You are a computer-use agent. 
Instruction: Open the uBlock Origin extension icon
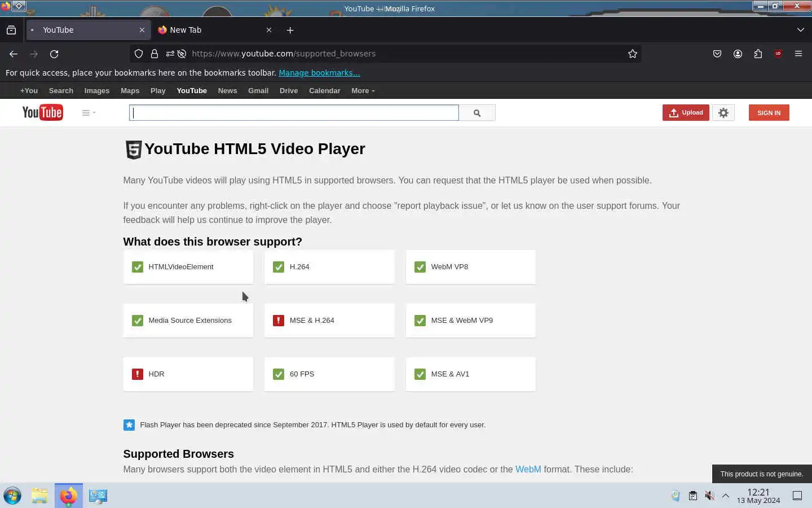[x=778, y=54]
